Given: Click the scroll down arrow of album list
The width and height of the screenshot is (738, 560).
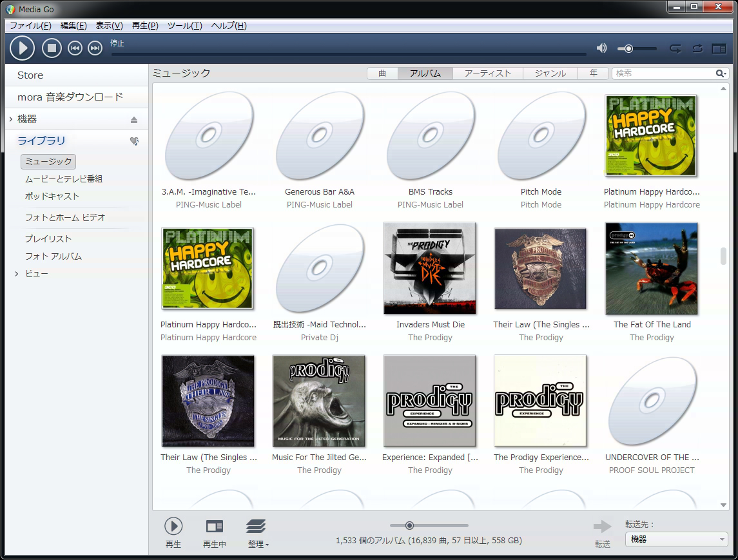Looking at the screenshot, I should tap(723, 505).
